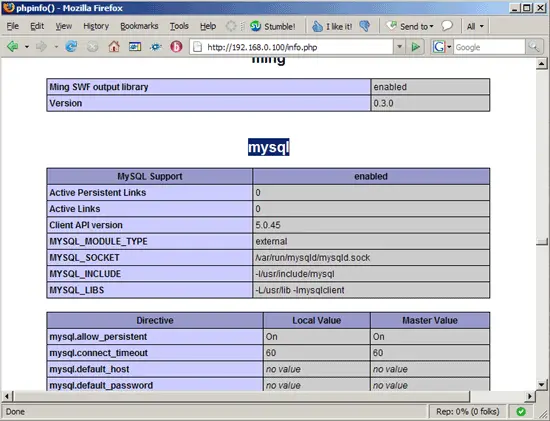Click the green Back arrow button
Screen dimensions: 550x421
click(x=13, y=46)
